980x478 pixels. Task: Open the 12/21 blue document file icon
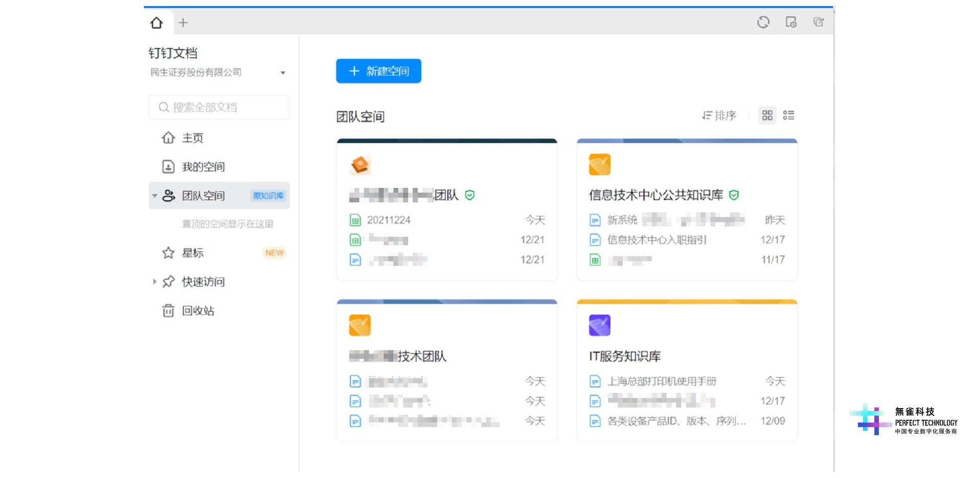click(x=355, y=260)
